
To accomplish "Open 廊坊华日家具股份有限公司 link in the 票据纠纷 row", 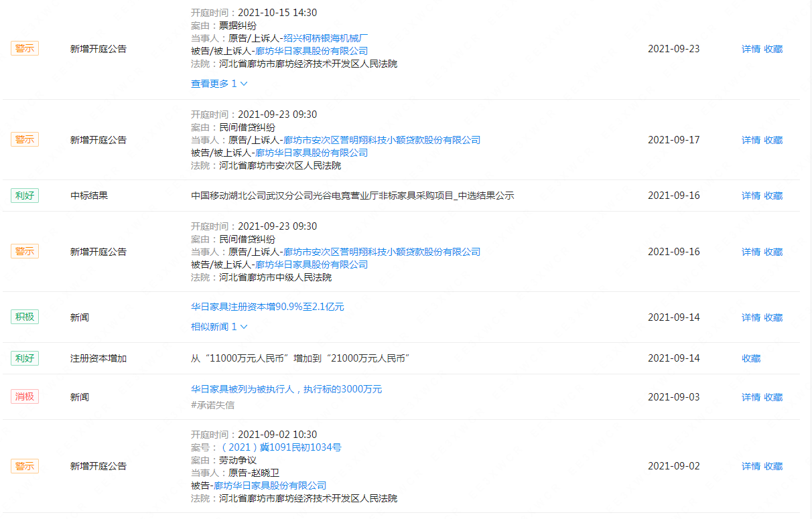I will point(312,51).
